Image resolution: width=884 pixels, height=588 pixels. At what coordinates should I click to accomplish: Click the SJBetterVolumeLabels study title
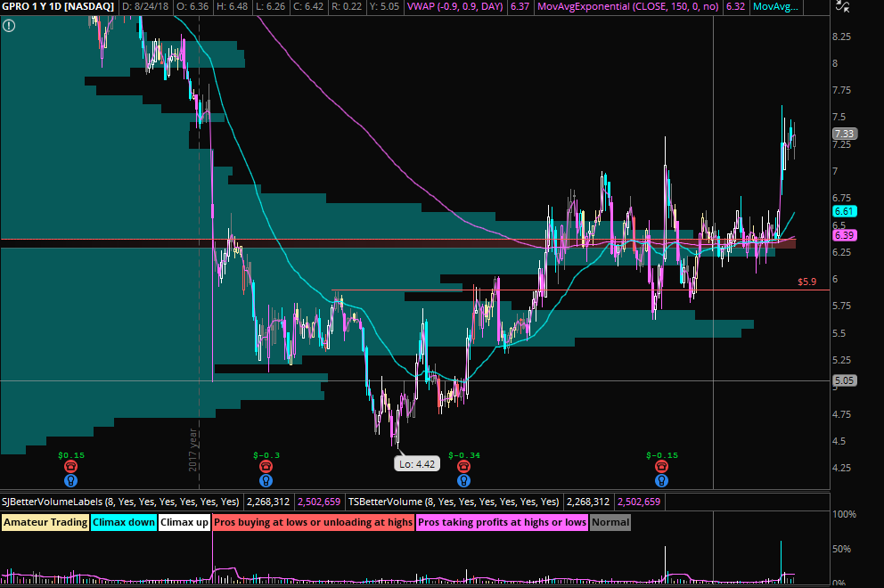[120, 502]
